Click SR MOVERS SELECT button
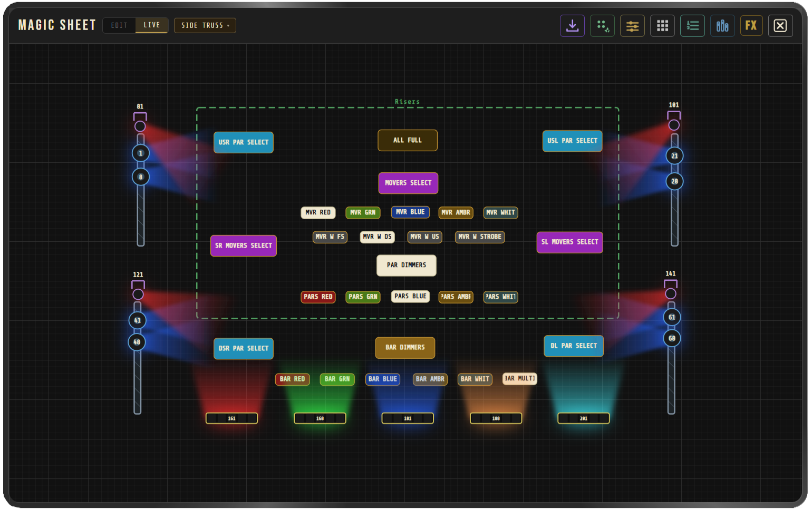812x510 pixels. coord(244,246)
